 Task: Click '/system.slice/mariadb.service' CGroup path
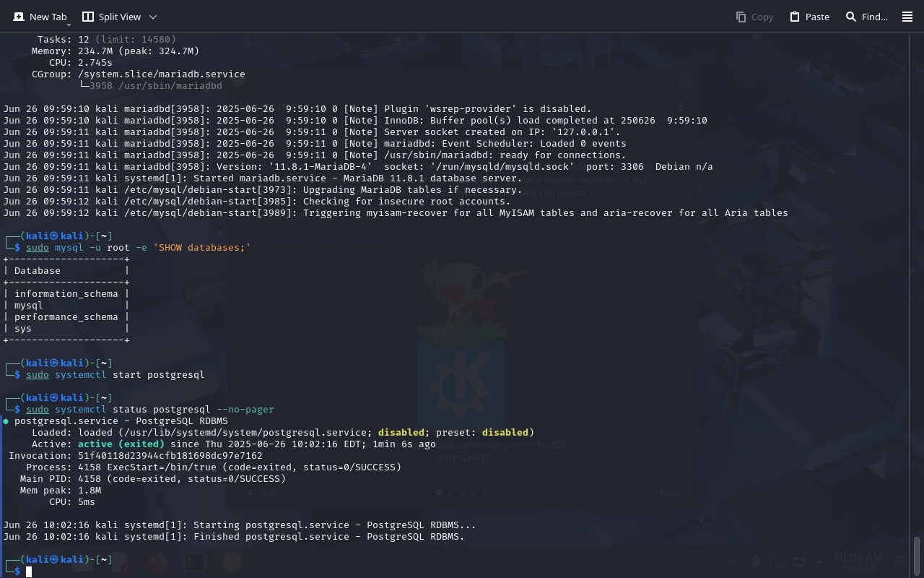[162, 74]
